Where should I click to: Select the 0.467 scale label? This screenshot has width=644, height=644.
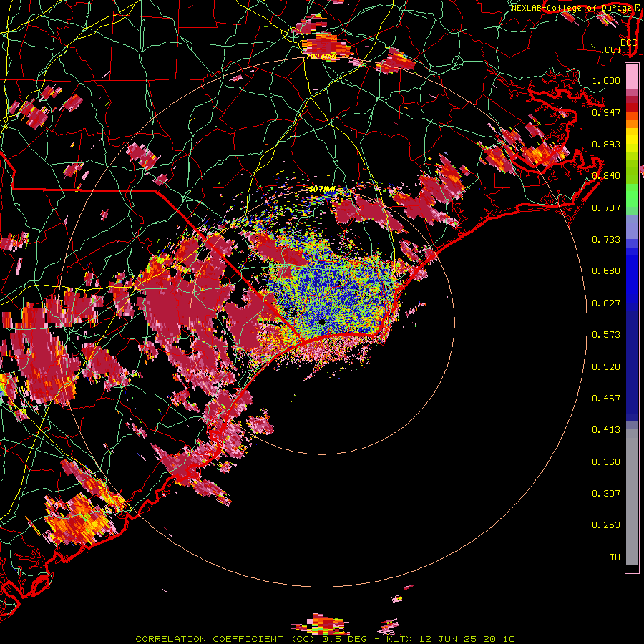click(606, 399)
